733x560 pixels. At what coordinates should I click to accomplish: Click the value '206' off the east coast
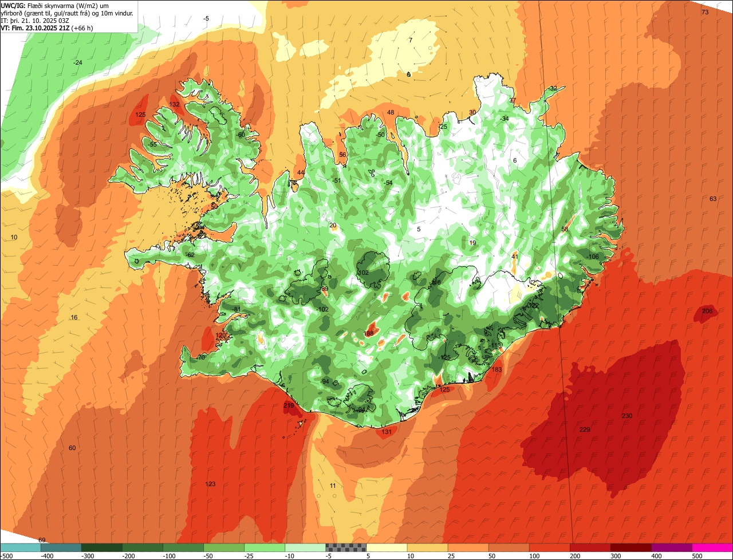[x=707, y=311]
